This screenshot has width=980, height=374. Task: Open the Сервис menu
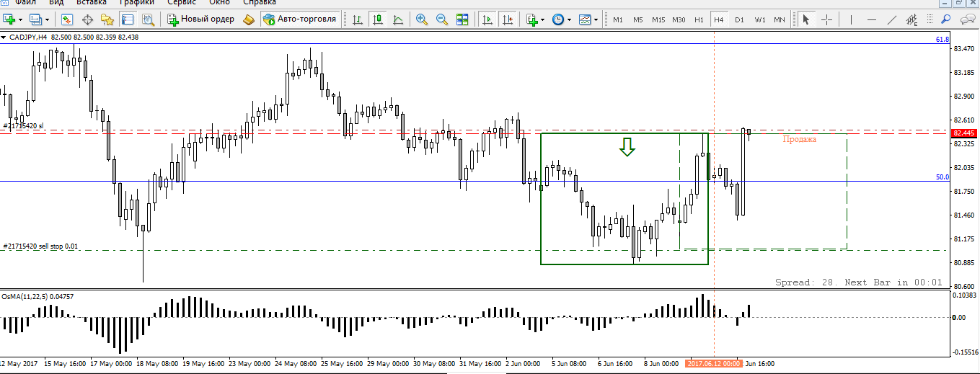coord(182,3)
